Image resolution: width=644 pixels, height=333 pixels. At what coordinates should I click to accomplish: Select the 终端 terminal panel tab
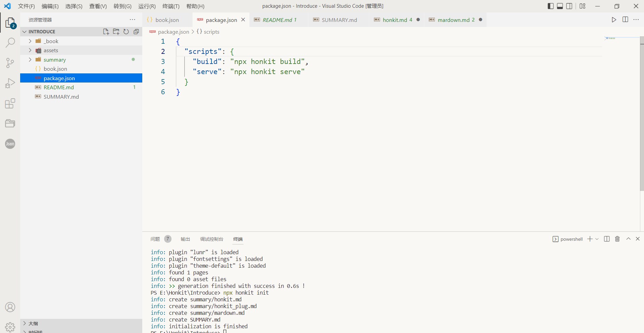point(238,239)
